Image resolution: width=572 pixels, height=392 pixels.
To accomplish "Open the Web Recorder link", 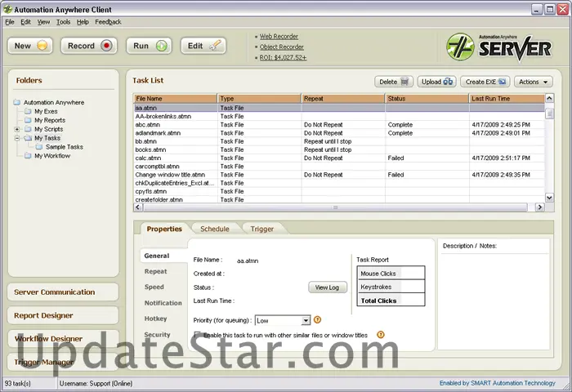I will (x=279, y=37).
